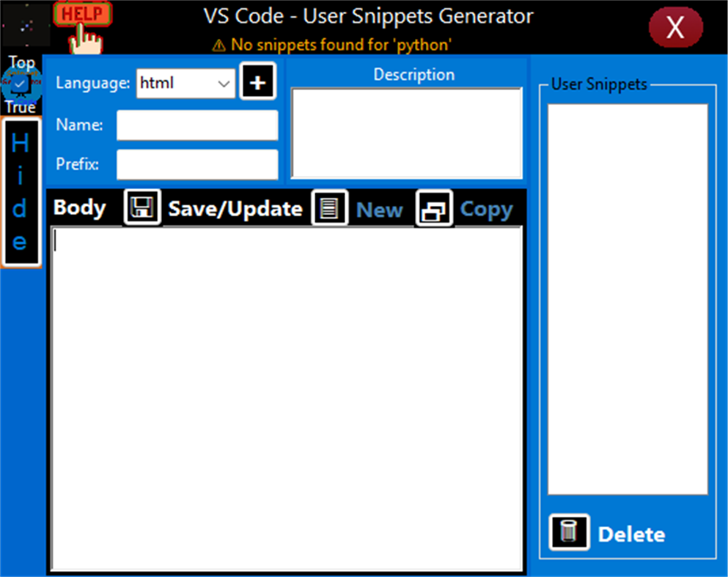This screenshot has width=728, height=577.
Task: Click the 'VS Code - User Snippets Generator' title
Action: coord(368,16)
